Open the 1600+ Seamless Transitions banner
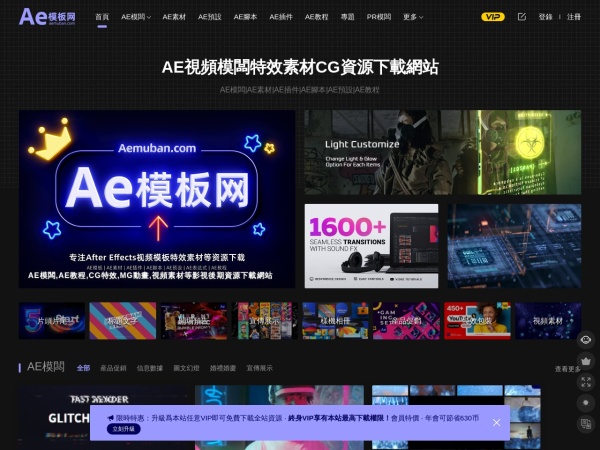 pyautogui.click(x=372, y=246)
